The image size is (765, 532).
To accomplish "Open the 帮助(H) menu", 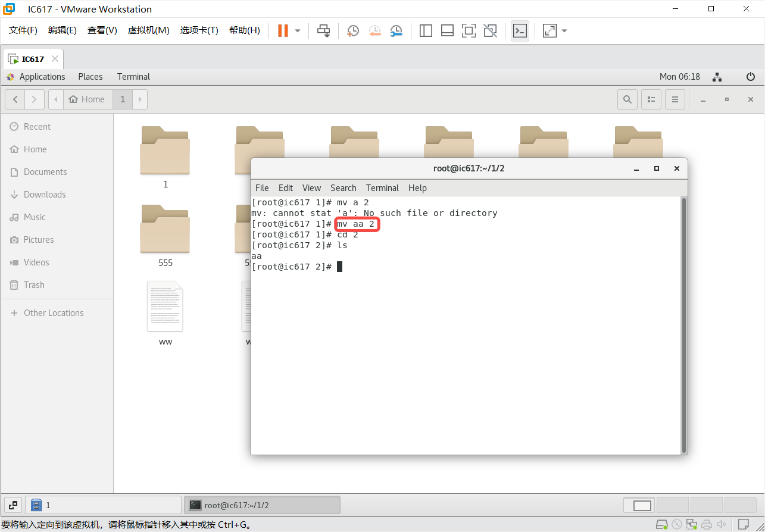I will tap(245, 30).
